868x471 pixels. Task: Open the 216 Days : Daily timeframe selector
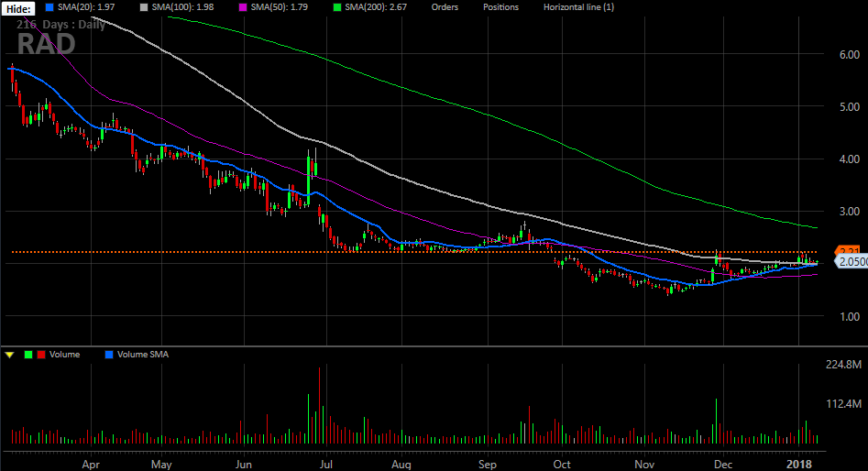pyautogui.click(x=60, y=25)
